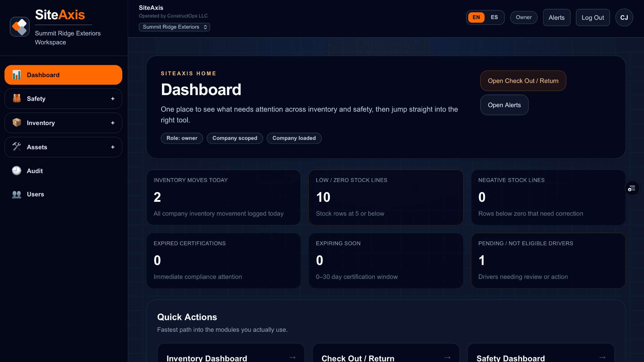This screenshot has width=644, height=362.
Task: Switch language to EN
Action: coord(476,17)
